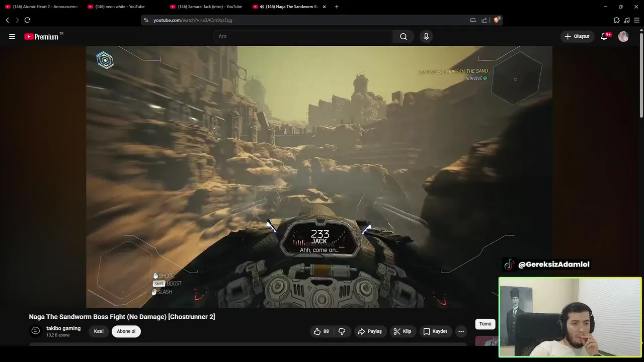The image size is (644, 362).
Task: Click the page vertical scrollbar
Action: pyautogui.click(x=641, y=75)
